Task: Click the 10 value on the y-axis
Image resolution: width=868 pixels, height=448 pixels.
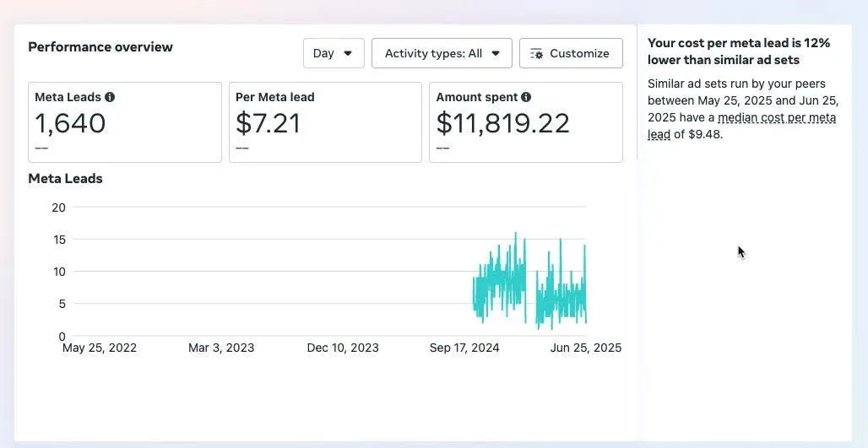Action: point(58,272)
